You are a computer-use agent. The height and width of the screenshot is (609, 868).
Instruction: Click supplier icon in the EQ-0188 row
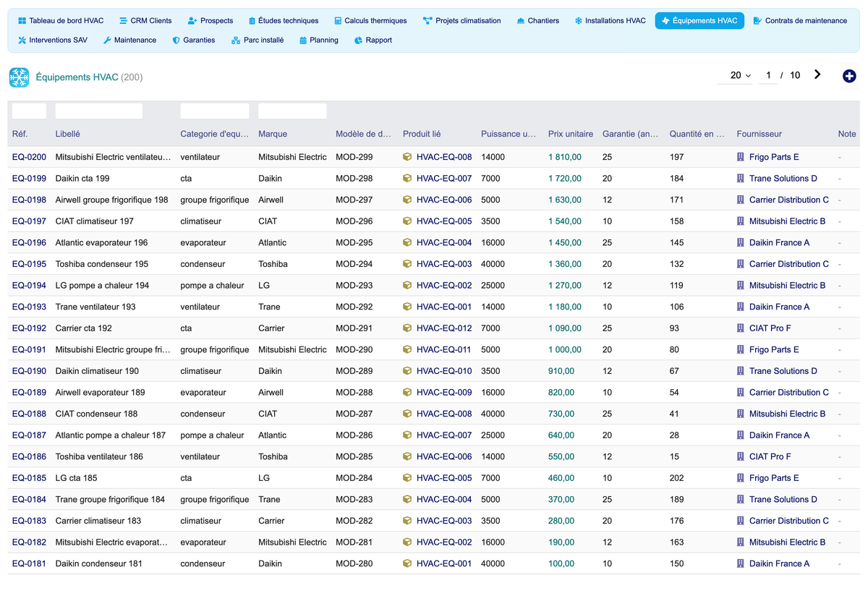coord(741,414)
